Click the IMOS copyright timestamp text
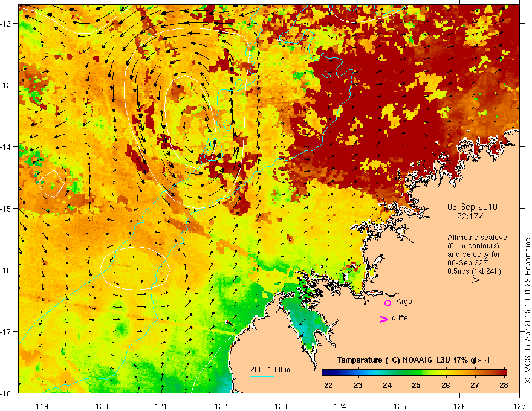This screenshot has height=411, width=532. point(527,311)
